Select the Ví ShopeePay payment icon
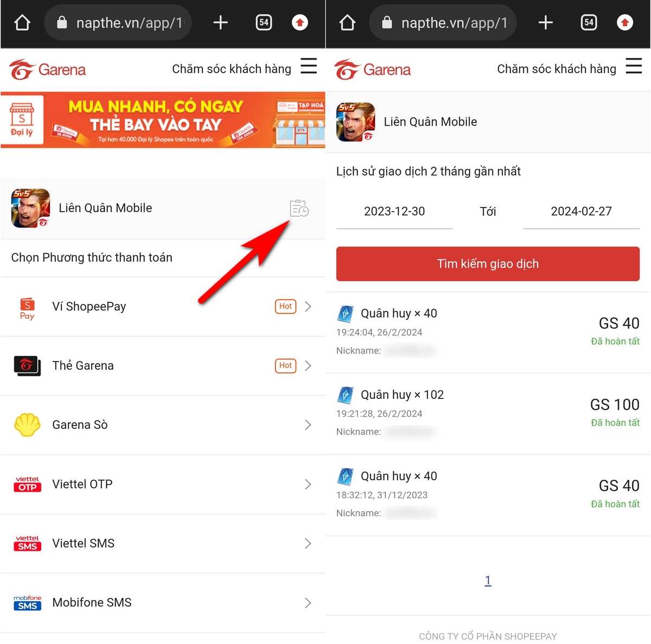651x644 pixels. coord(27,306)
